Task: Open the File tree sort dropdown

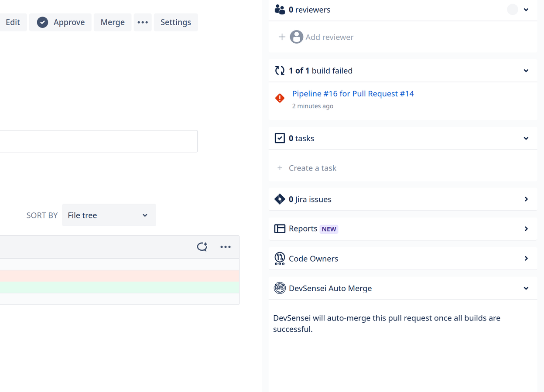Action: 109,215
